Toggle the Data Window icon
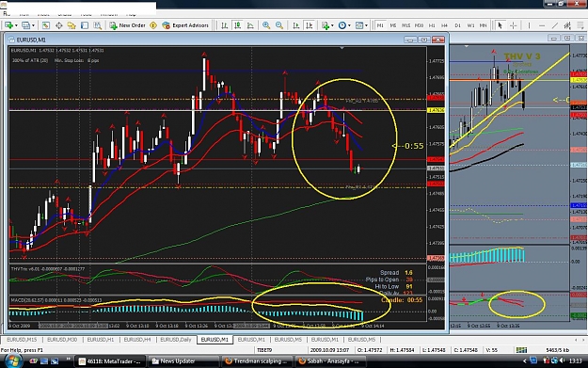The height and width of the screenshot is (368, 588). [59, 25]
